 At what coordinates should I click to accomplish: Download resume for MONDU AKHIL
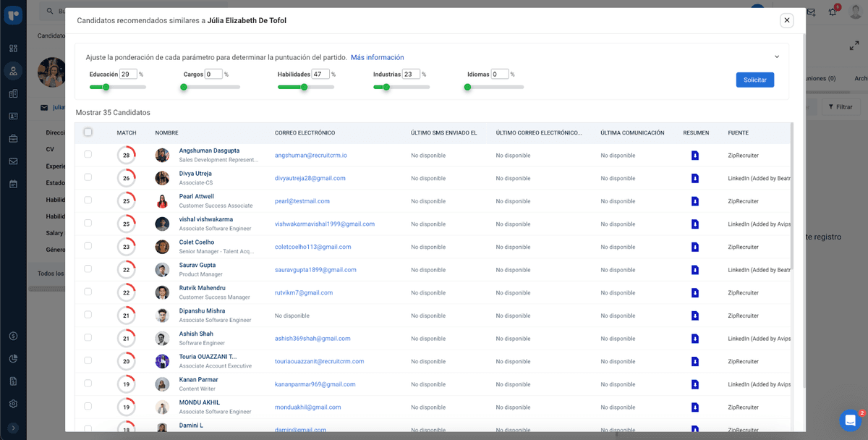coord(694,407)
